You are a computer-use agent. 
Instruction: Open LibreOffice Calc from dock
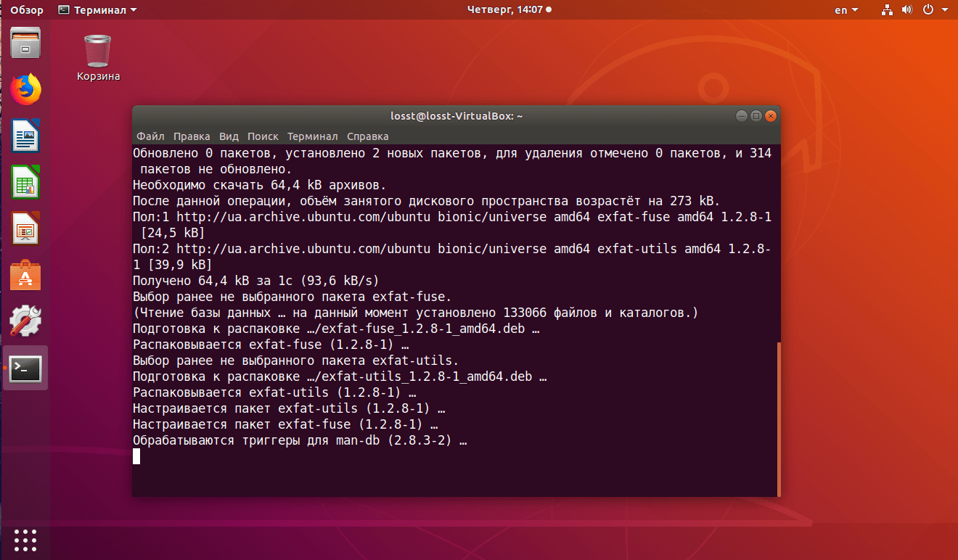coord(25,182)
